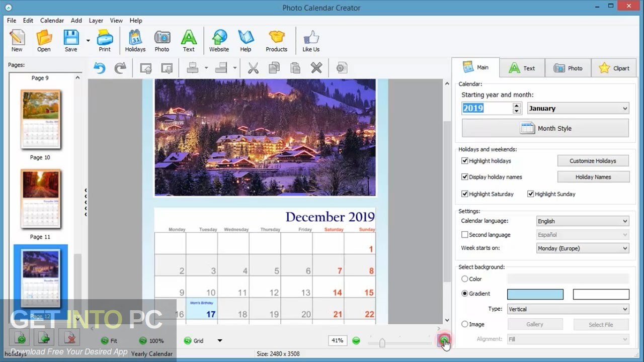Save the project with the Save icon
Image resolution: width=644 pixels, height=362 pixels.
pyautogui.click(x=71, y=41)
